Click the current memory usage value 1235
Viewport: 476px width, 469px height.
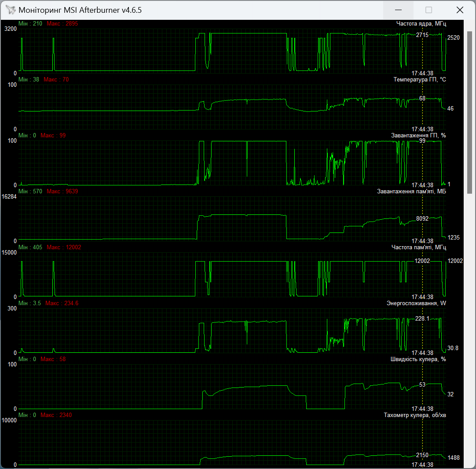coord(454,238)
